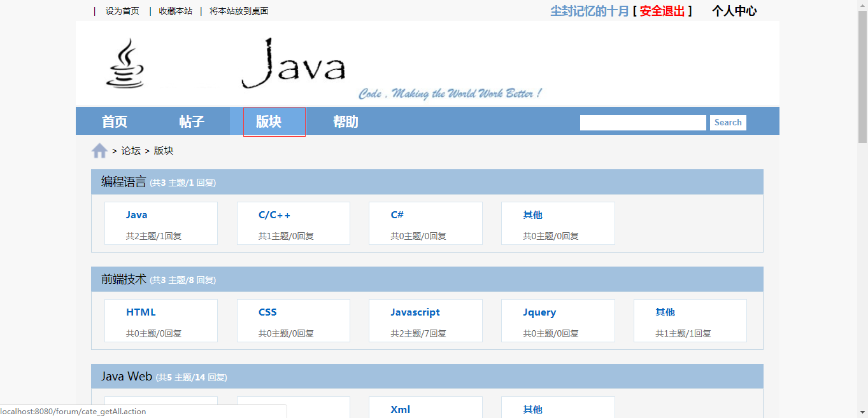Open 其他 board under 前端技术
This screenshot has height=418, width=868.
click(x=665, y=312)
